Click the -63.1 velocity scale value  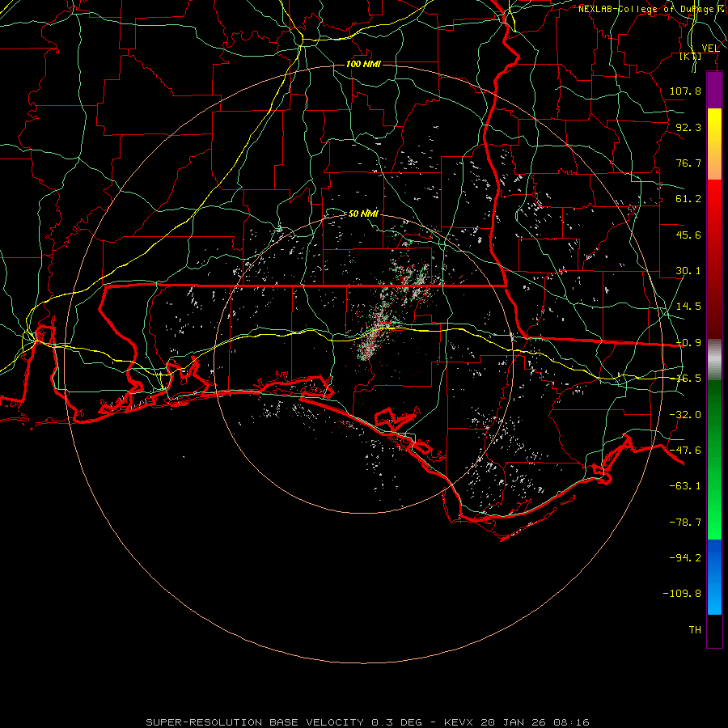coord(685,486)
